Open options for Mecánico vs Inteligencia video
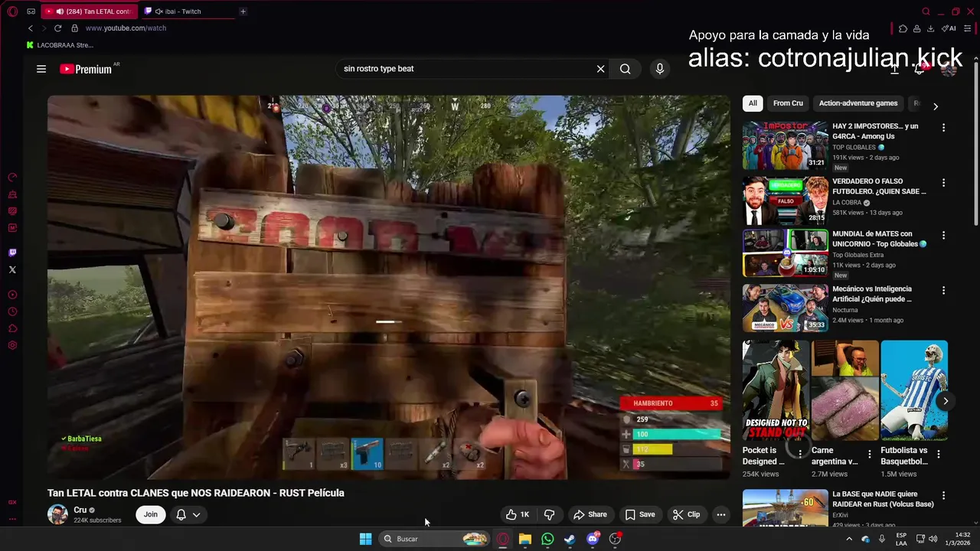The image size is (980, 551). pyautogui.click(x=943, y=291)
